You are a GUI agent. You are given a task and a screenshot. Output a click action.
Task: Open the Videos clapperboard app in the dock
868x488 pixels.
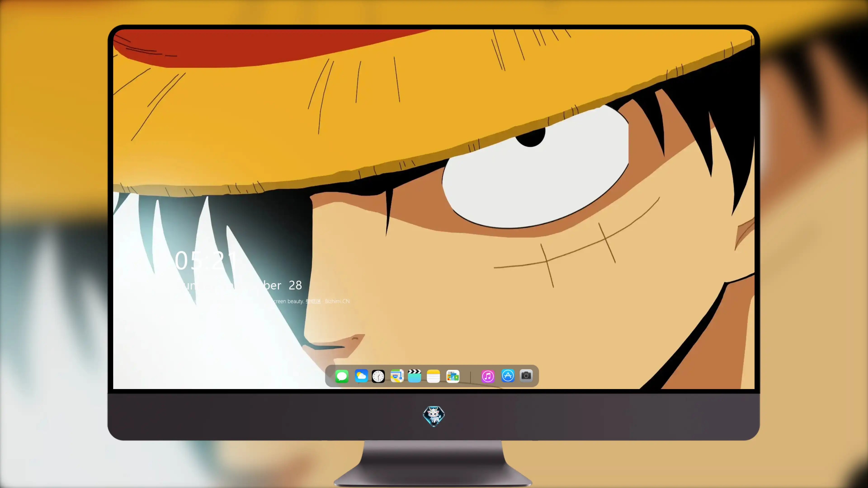[415, 376]
